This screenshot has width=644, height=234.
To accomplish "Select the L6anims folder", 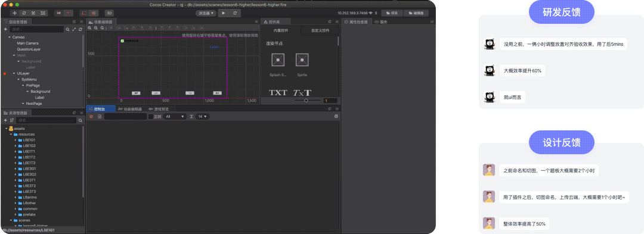I will click(x=30, y=198).
